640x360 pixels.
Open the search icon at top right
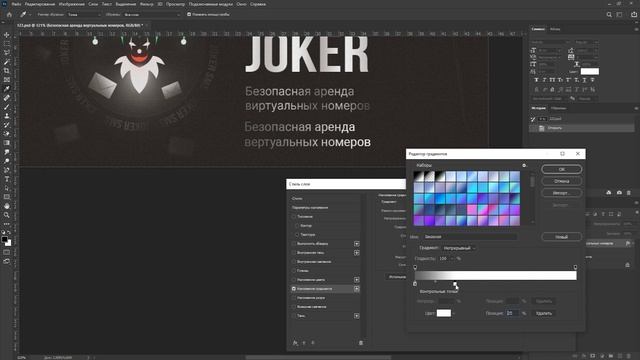pyautogui.click(x=609, y=14)
